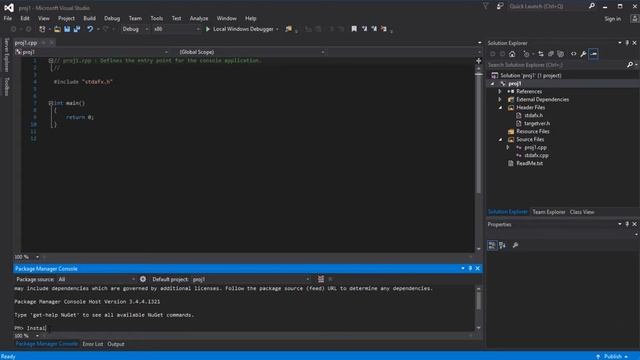This screenshot has width=640, height=360.
Task: Switch to the proj1.cpp editor tab
Action: click(x=26, y=43)
